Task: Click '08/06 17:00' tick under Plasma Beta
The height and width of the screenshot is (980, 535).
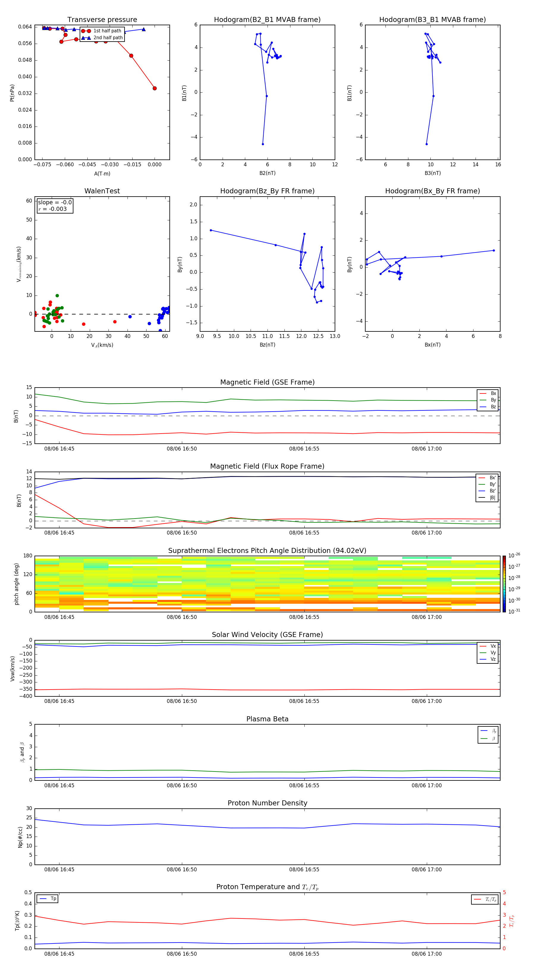Action: pos(427,785)
